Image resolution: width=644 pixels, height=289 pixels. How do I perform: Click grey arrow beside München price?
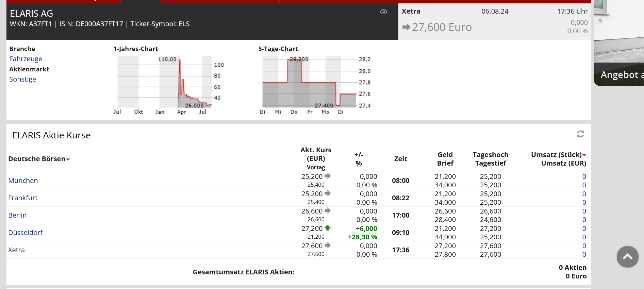click(328, 176)
